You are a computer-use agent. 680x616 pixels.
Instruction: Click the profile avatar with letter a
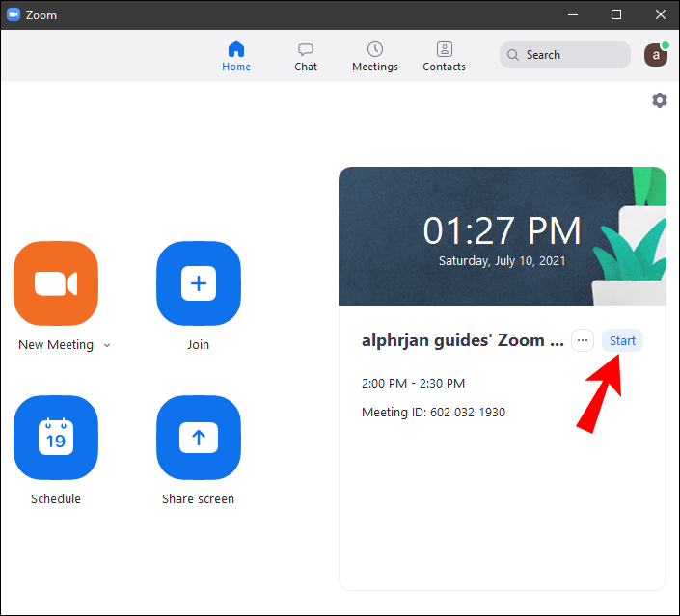(656, 55)
